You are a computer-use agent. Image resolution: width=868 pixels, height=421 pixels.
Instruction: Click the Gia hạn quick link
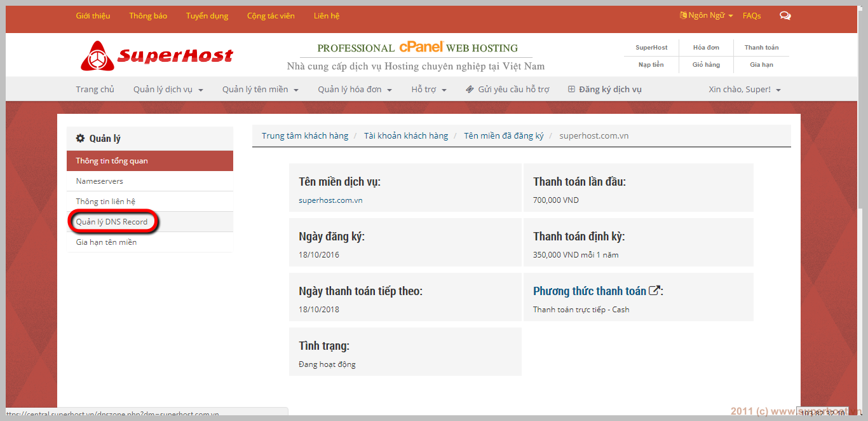click(761, 65)
